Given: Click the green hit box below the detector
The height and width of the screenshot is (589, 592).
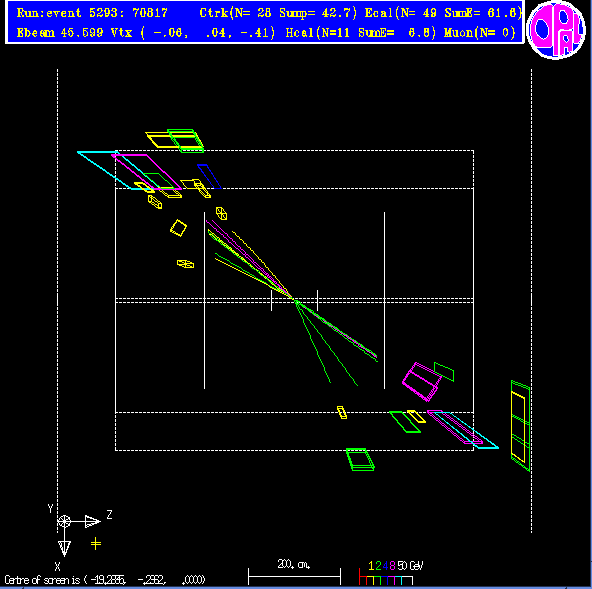Looking at the screenshot, I should [360, 459].
